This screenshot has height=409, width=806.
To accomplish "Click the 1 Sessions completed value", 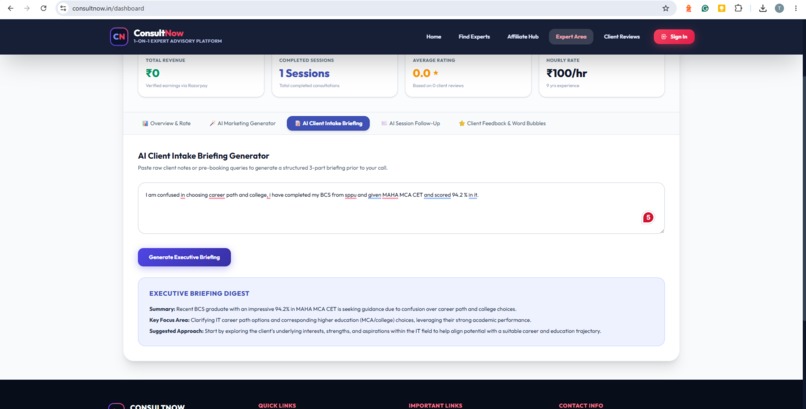I will (x=304, y=73).
